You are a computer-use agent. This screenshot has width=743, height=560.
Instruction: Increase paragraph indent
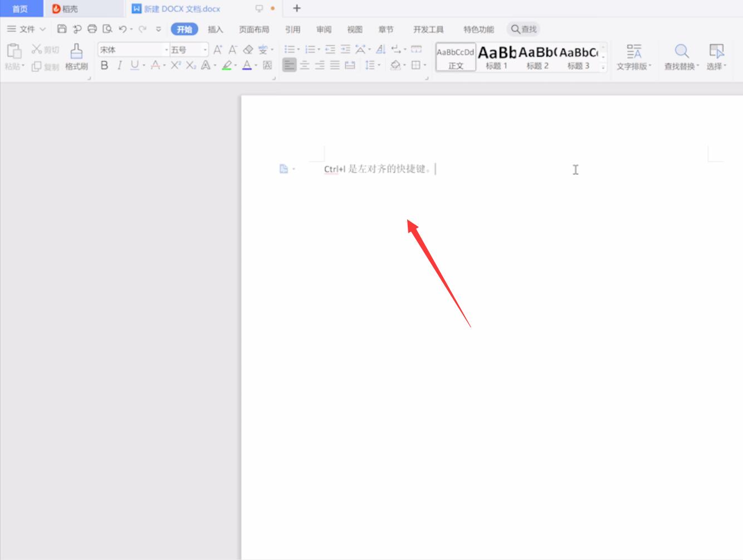click(345, 50)
